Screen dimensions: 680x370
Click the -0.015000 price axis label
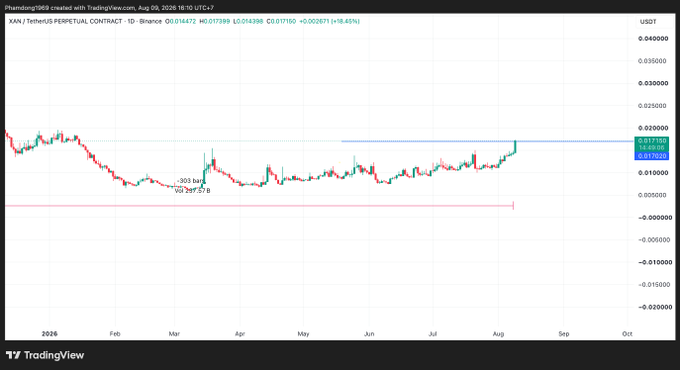click(x=653, y=285)
